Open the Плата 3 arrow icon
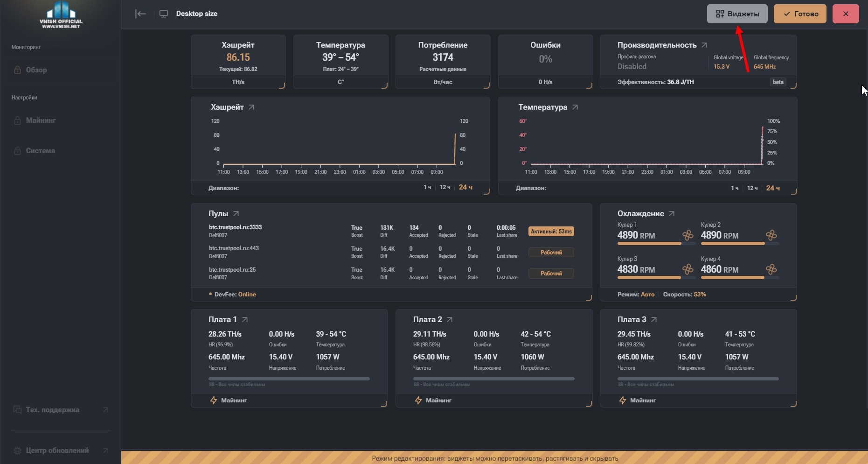This screenshot has height=464, width=868. point(654,319)
